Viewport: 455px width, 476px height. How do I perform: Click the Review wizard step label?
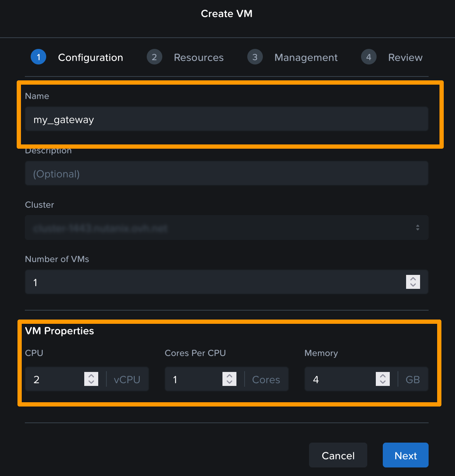405,57
